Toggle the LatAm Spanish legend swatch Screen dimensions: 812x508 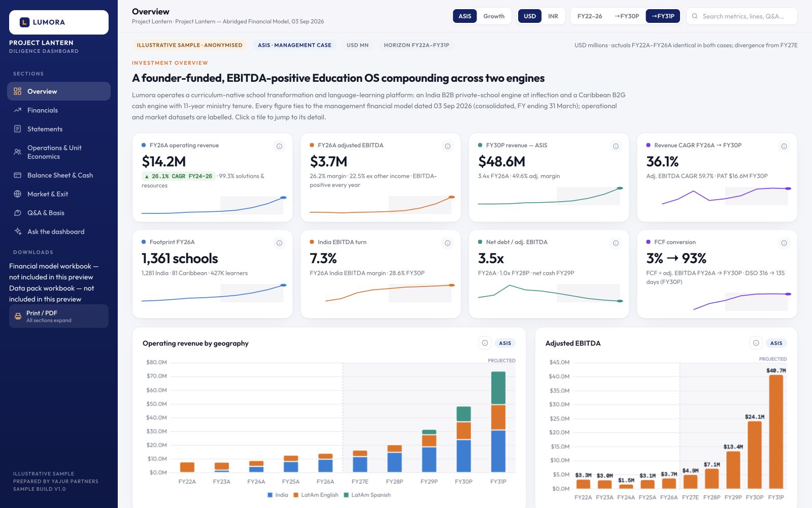(x=346, y=495)
